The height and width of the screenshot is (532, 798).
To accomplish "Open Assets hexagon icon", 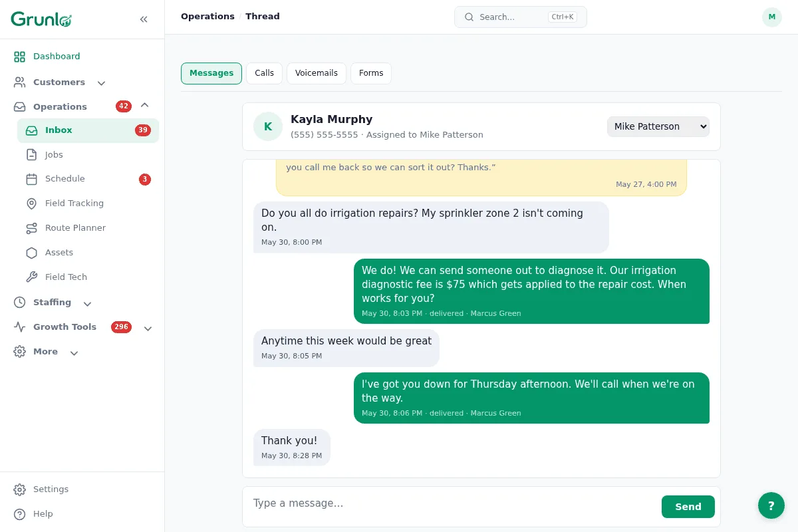I will tap(31, 253).
